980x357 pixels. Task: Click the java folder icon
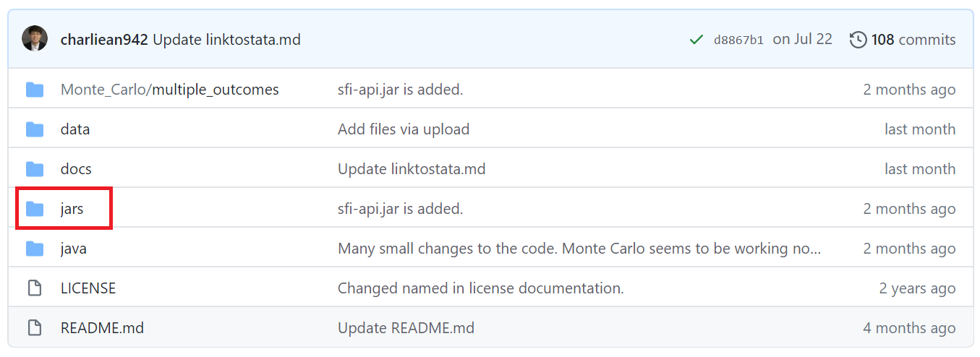pyautogui.click(x=35, y=249)
